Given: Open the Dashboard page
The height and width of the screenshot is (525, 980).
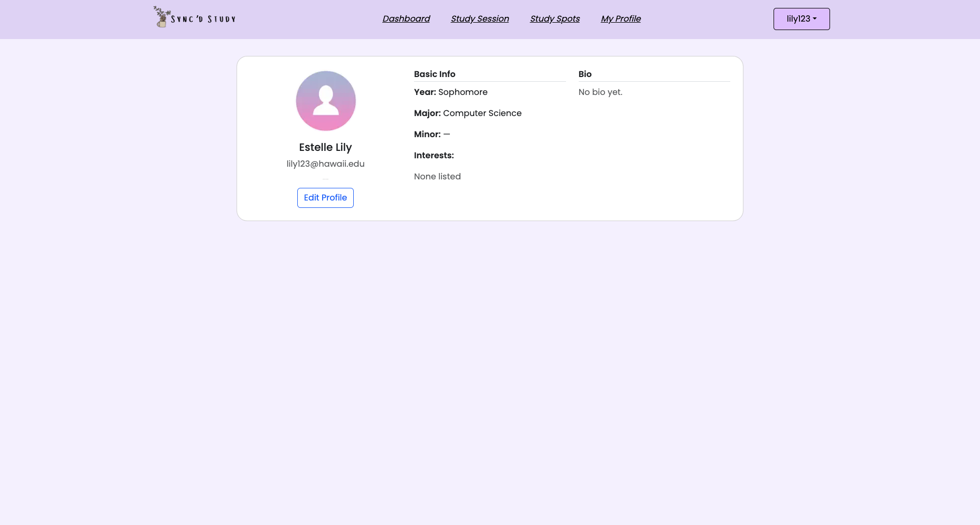Looking at the screenshot, I should [x=406, y=19].
